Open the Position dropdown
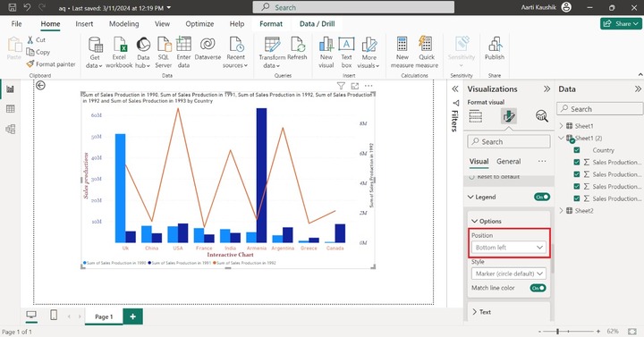The width and height of the screenshot is (644, 337). pos(509,248)
